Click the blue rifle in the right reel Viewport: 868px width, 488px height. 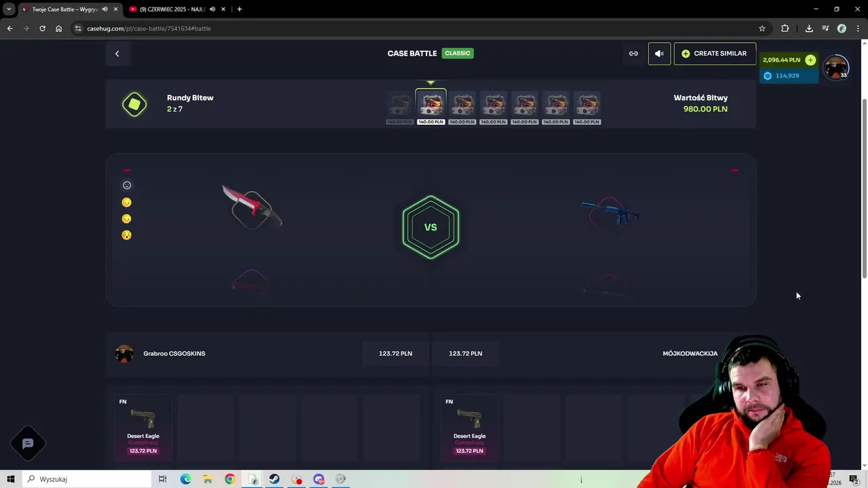coord(610,212)
